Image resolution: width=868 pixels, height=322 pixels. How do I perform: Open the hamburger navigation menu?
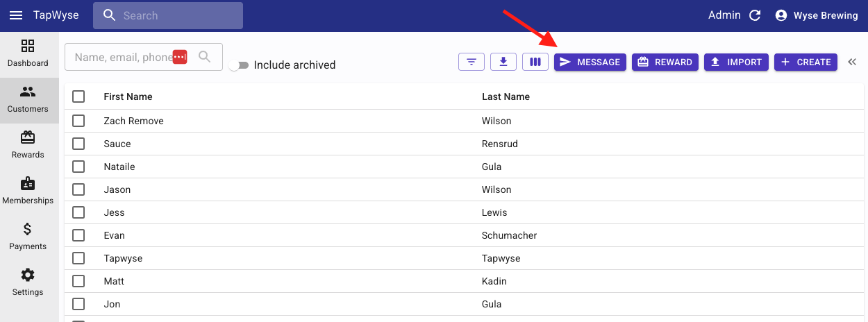[x=15, y=15]
